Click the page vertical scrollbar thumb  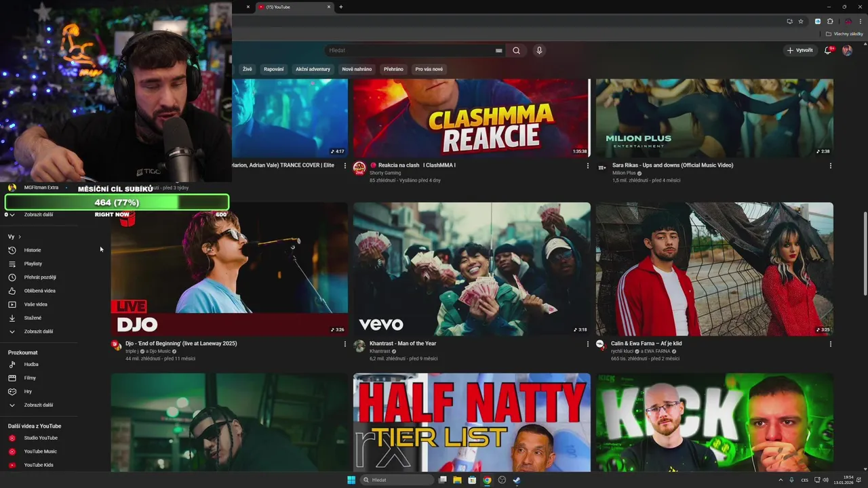pos(865,254)
